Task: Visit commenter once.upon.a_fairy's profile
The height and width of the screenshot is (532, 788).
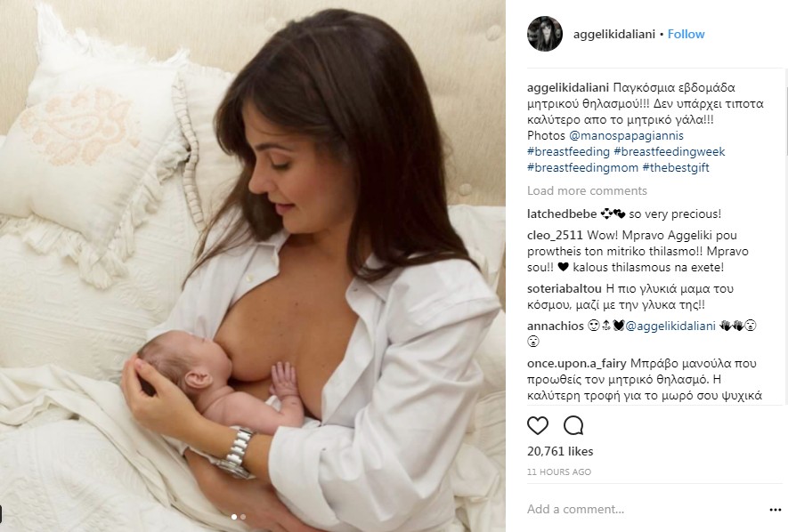Action: tap(577, 363)
